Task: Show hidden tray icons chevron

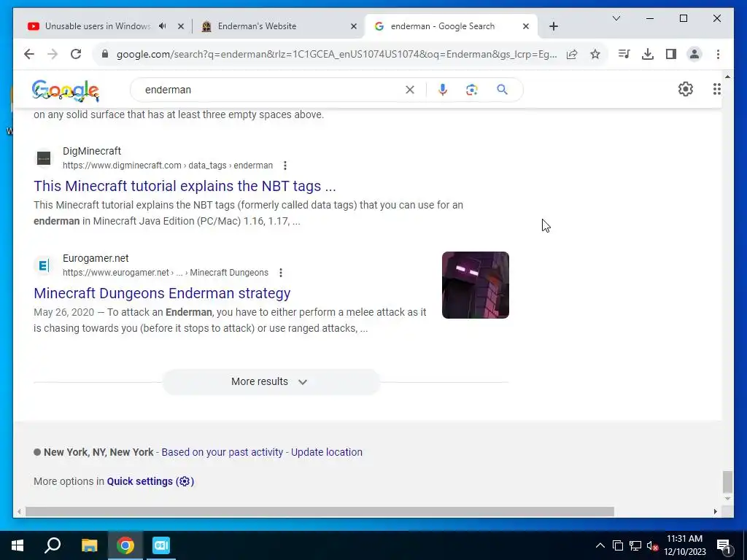Action: tap(600, 545)
